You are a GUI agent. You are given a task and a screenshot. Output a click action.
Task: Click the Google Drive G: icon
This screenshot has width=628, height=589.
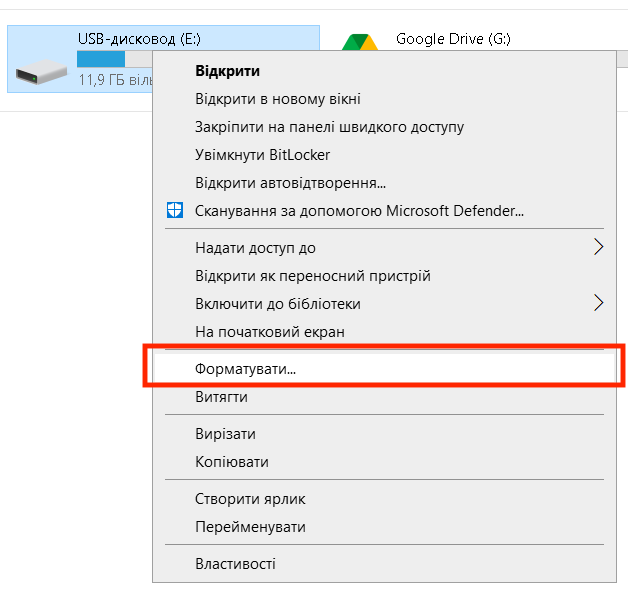(360, 43)
